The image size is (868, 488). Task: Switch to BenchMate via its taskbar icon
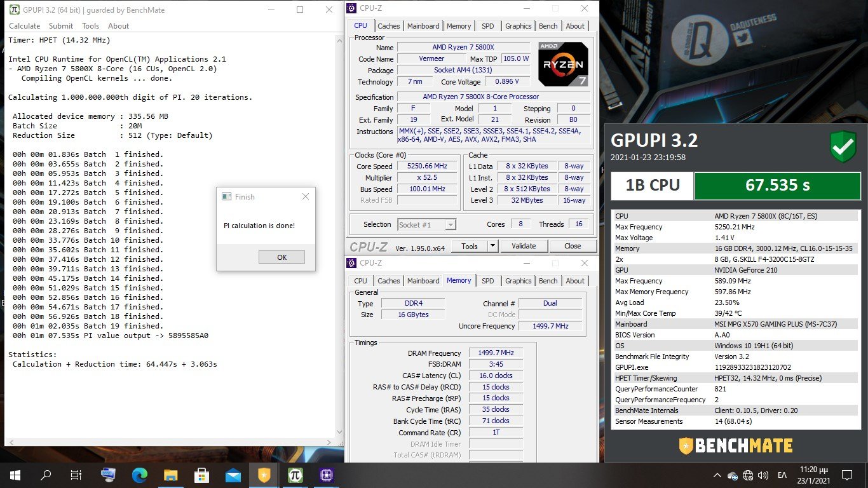coord(263,475)
